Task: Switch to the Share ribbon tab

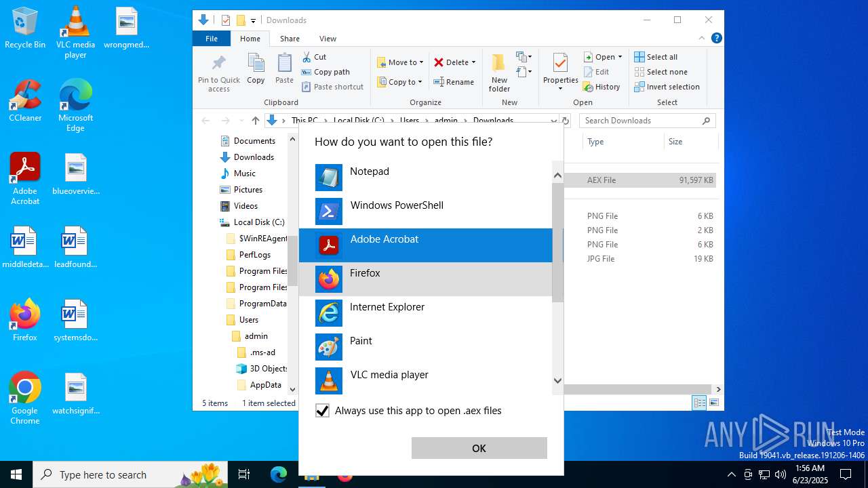Action: pyautogui.click(x=290, y=39)
